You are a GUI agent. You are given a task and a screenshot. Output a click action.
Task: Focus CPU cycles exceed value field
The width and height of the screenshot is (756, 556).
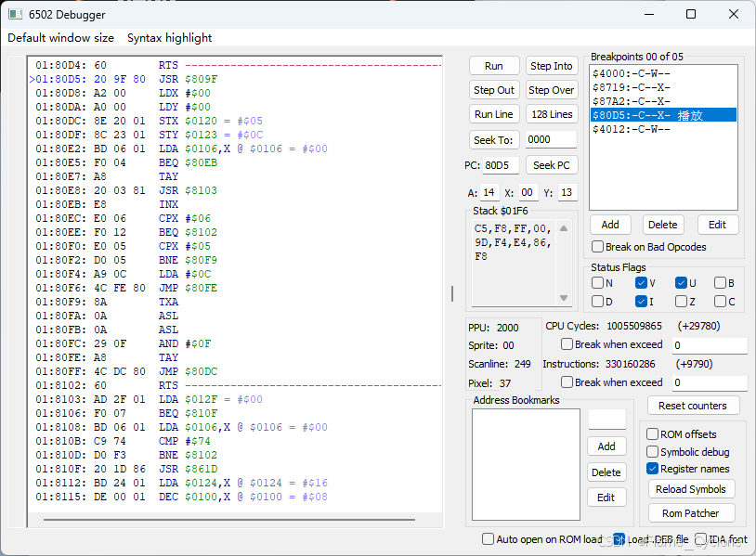coord(710,345)
